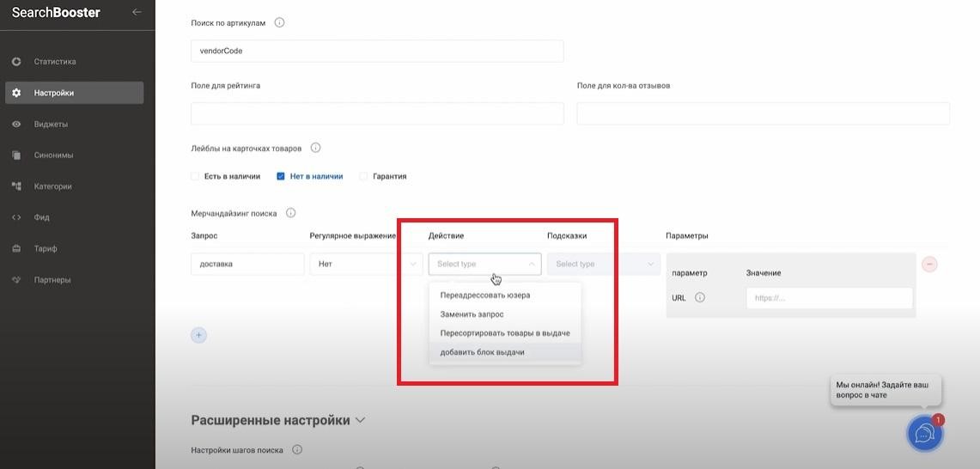Click the back arrow beside SearchBooster logo
The image size is (980, 469).
(x=137, y=12)
